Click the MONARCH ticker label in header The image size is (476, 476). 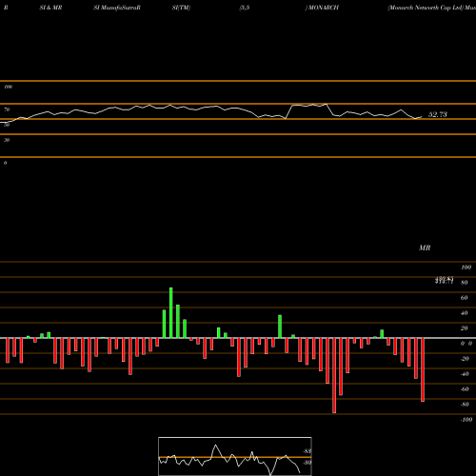point(324,8)
